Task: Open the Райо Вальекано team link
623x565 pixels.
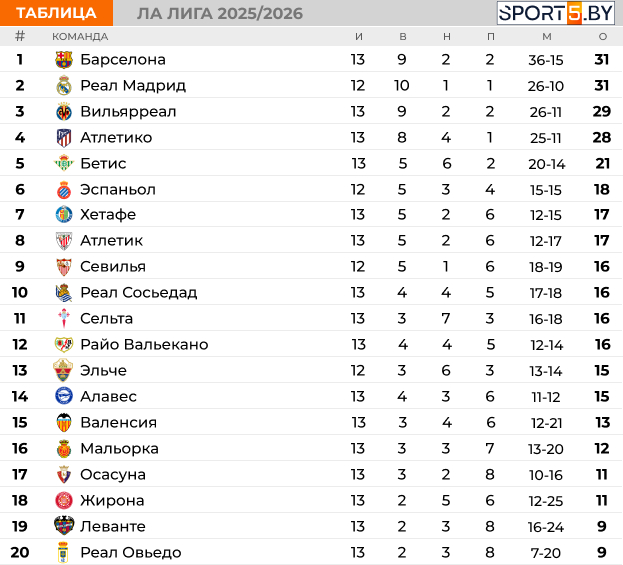Action: pyautogui.click(x=144, y=345)
